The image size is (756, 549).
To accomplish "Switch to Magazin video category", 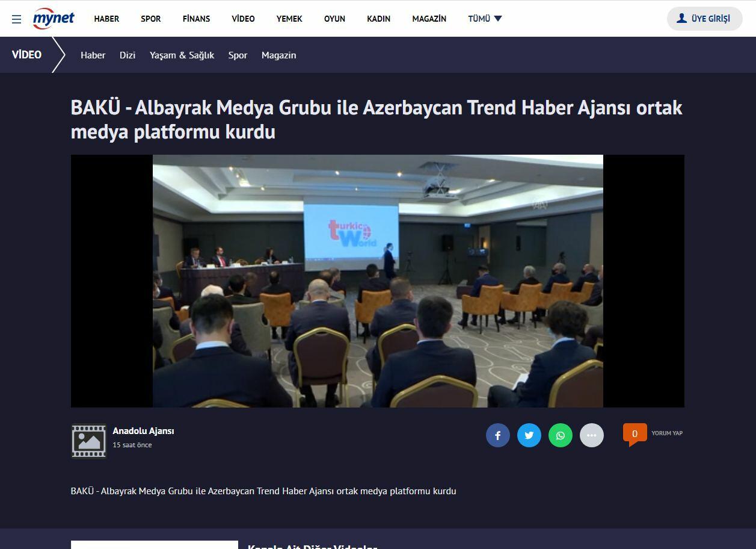I will click(278, 55).
